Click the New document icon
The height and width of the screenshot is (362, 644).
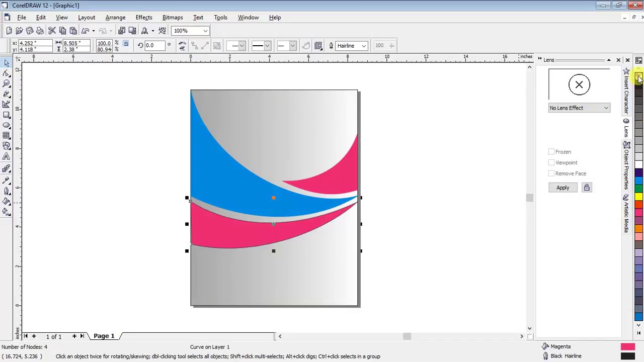click(9, 31)
